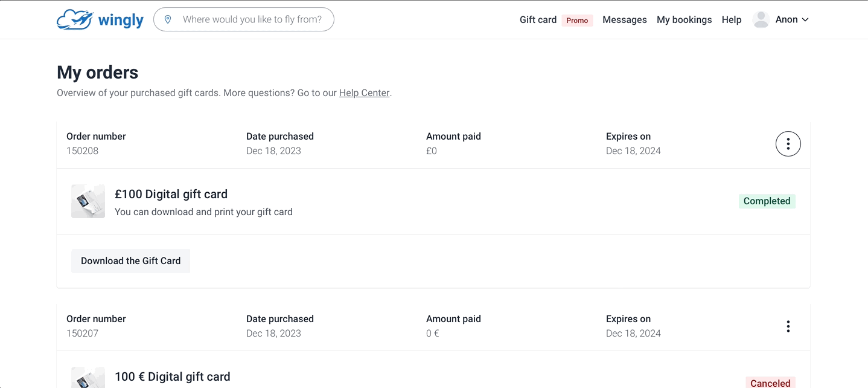This screenshot has height=388, width=868.
Task: Open the Gift card menu item
Action: (538, 20)
